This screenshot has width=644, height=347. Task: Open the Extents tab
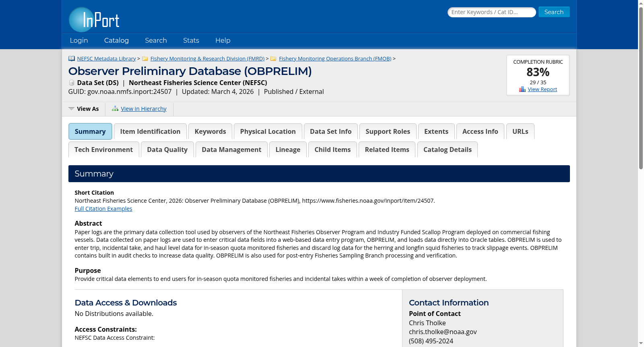click(x=436, y=131)
